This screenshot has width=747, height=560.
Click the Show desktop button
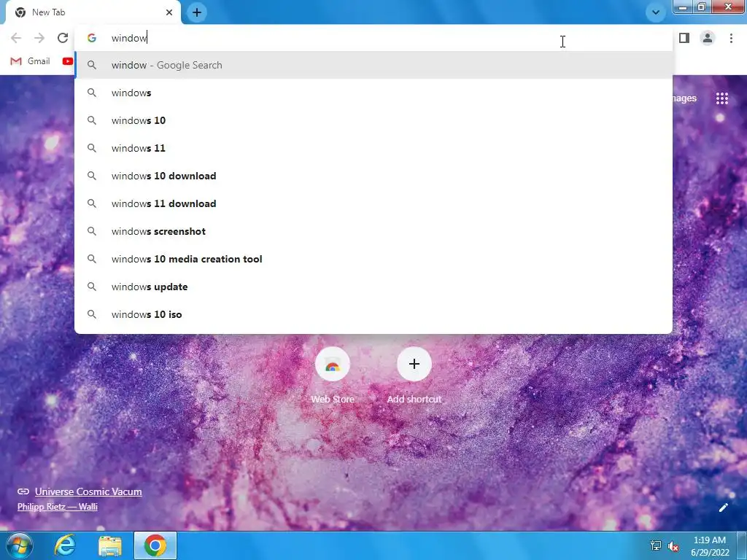click(742, 545)
